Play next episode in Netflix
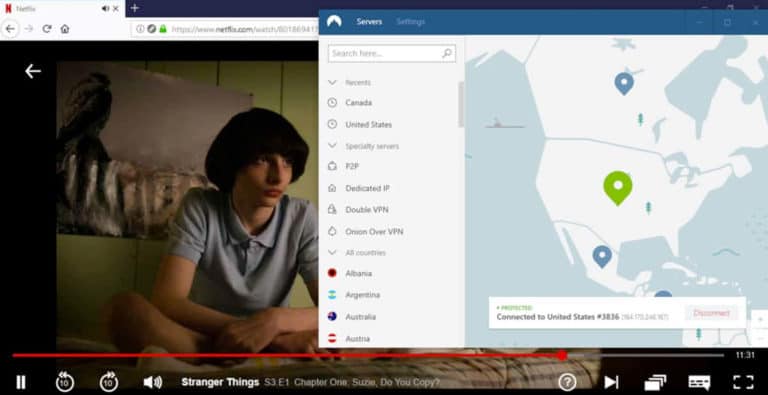The height and width of the screenshot is (395, 768). pyautogui.click(x=611, y=382)
